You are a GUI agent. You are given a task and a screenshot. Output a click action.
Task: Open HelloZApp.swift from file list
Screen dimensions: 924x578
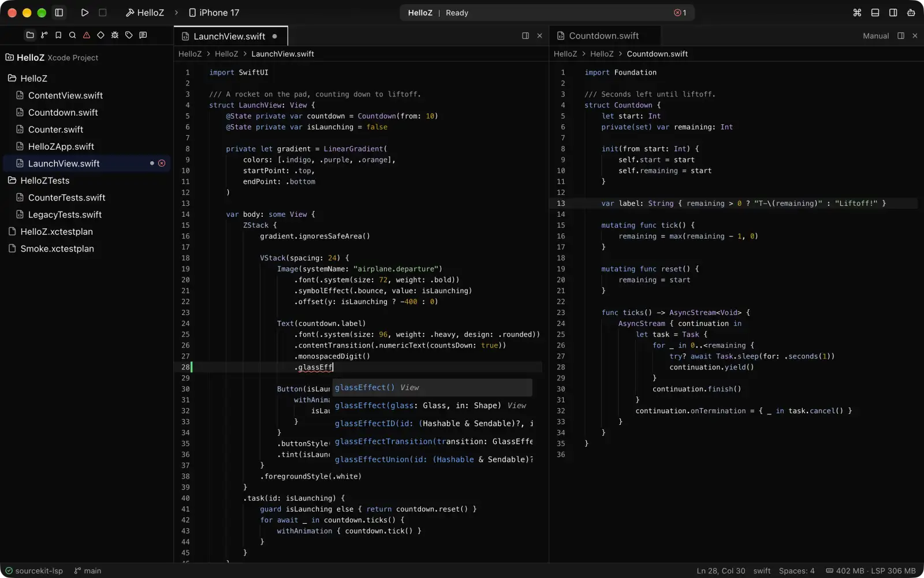87,146
